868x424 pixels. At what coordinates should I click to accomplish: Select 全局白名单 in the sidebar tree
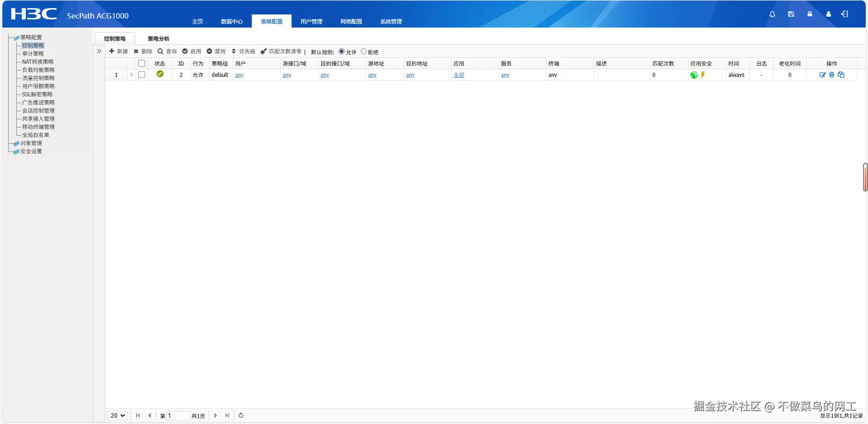tap(36, 135)
